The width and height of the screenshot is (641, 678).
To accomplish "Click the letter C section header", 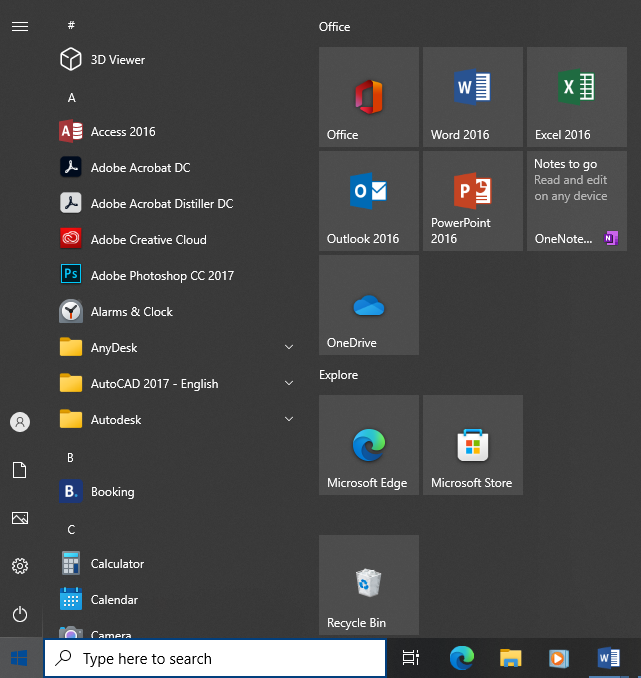I will click(71, 530).
